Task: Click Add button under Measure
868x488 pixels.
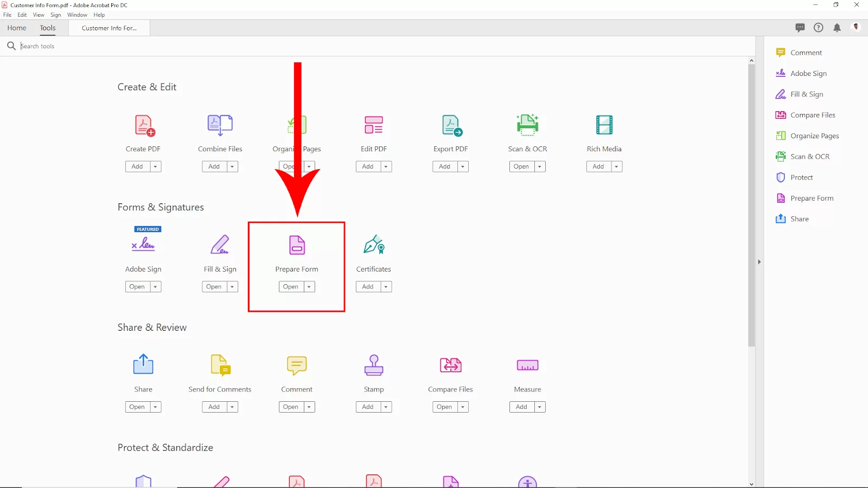Action: pyautogui.click(x=521, y=407)
